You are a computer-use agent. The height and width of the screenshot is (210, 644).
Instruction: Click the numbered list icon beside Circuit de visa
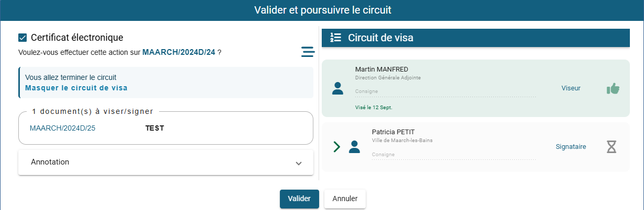tap(336, 38)
